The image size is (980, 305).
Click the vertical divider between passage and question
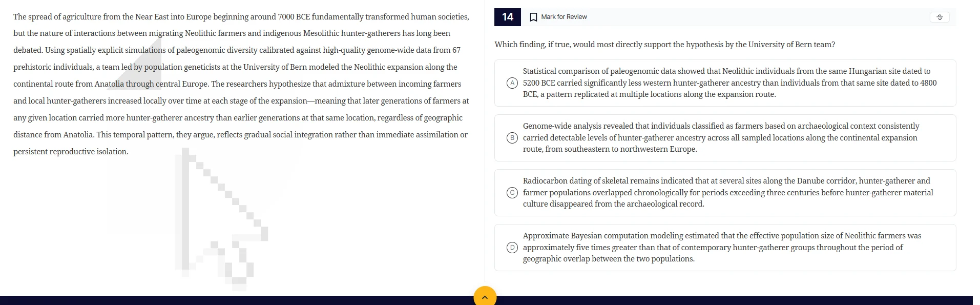pos(485,154)
